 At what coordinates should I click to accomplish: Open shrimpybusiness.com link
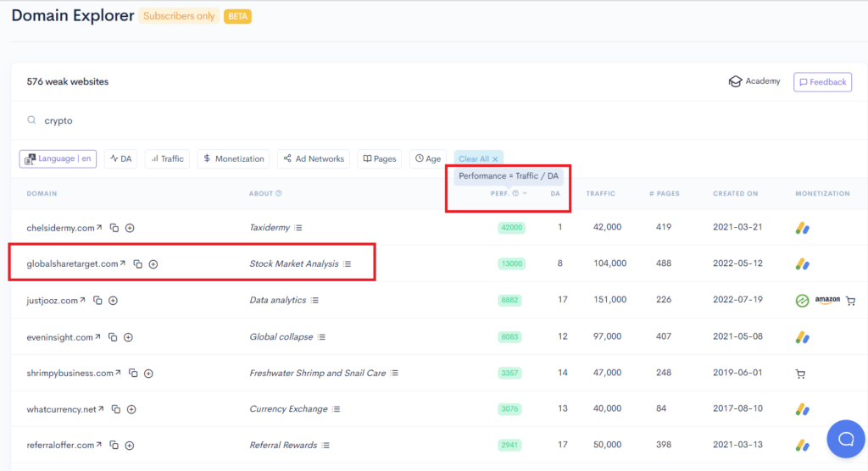[x=74, y=373]
